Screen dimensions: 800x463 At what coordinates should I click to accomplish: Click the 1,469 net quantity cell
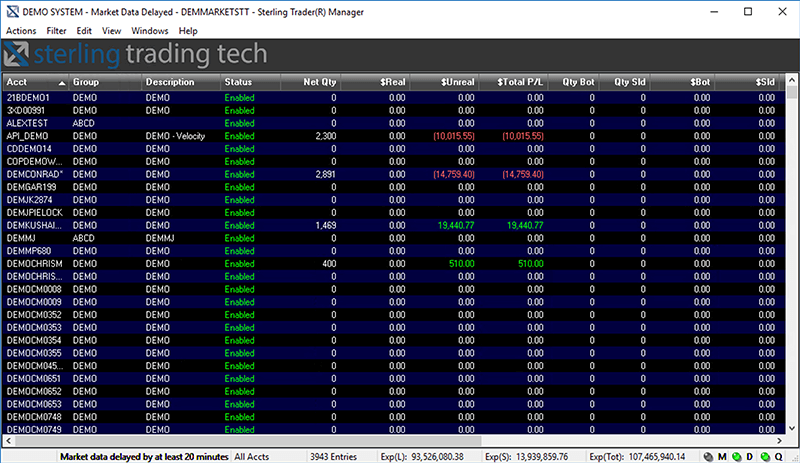point(326,225)
